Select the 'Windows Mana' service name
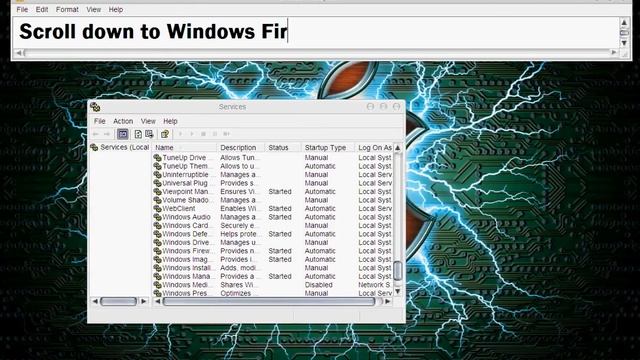Viewport: 640px width, 360px height. (187, 276)
